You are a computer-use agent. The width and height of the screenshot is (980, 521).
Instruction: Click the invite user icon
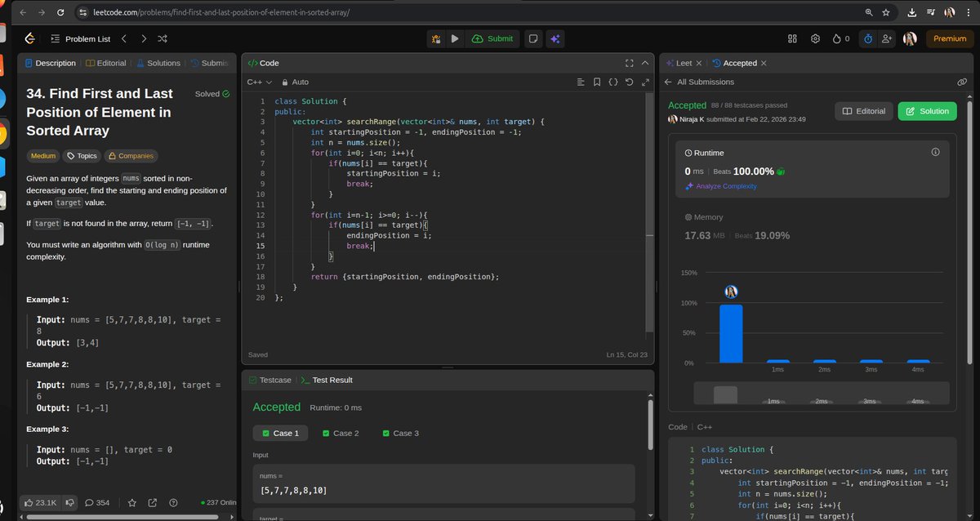pyautogui.click(x=888, y=38)
